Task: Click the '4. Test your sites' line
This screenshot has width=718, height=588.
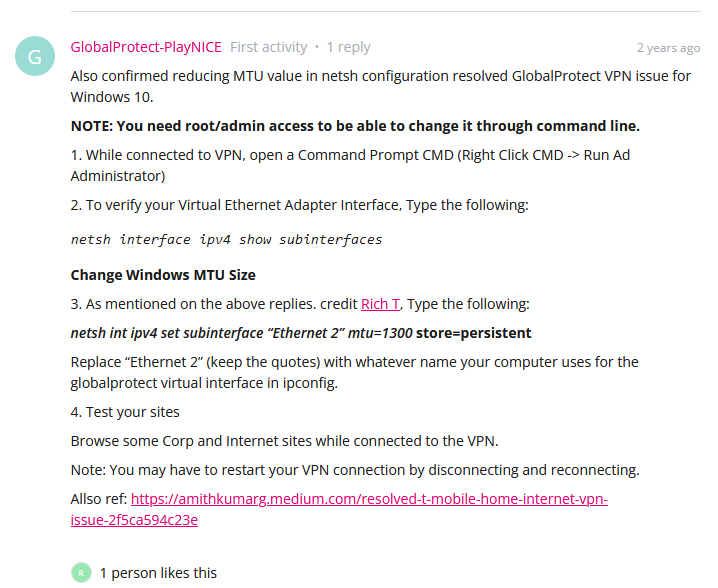Action: 125,412
